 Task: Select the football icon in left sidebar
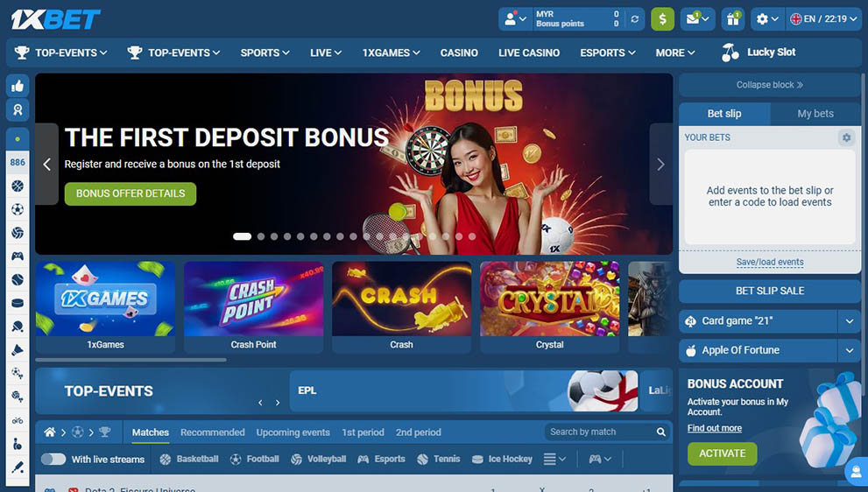(18, 210)
